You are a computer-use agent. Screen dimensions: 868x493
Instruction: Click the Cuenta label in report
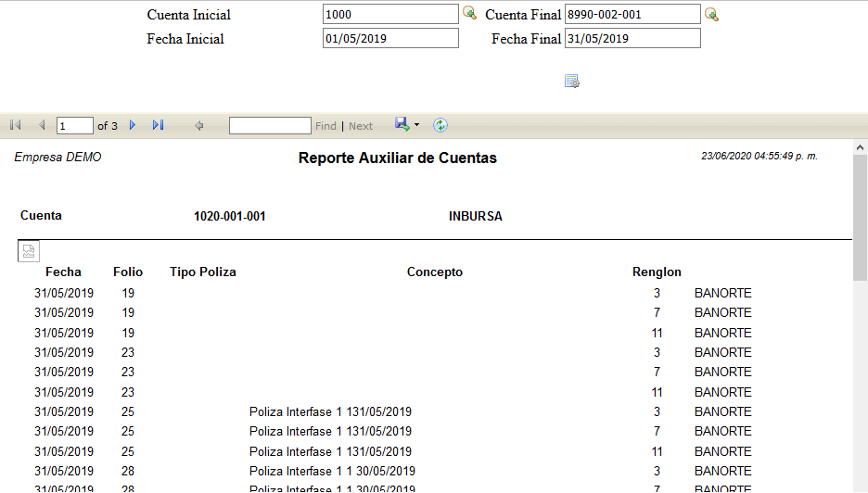(x=41, y=216)
